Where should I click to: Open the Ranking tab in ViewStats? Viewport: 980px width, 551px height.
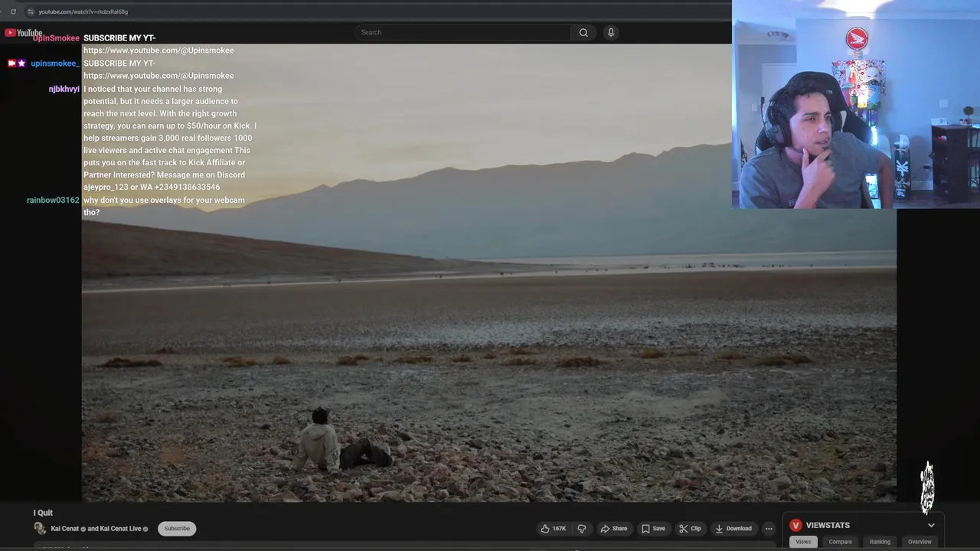[x=880, y=542]
